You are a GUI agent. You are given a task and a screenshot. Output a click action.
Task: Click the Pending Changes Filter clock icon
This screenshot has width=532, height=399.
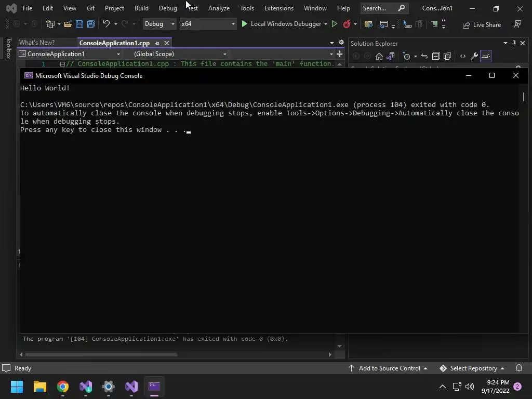[x=406, y=56]
